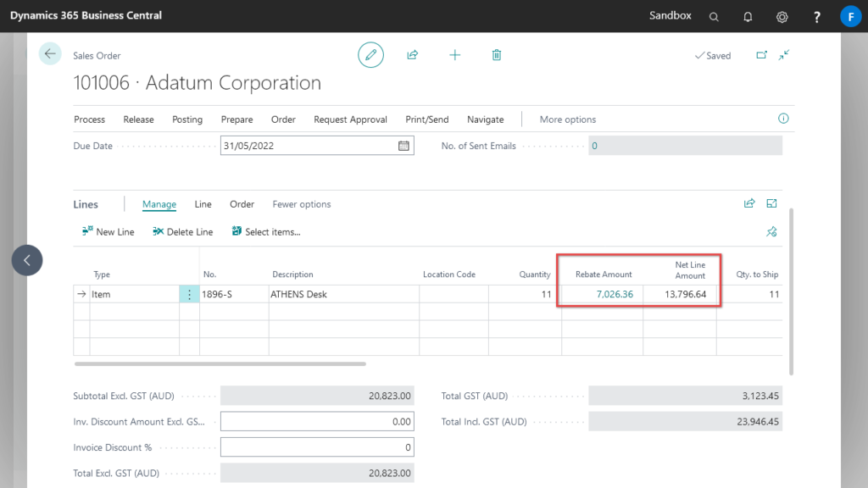Click the Quantity column header
Viewport: 868px width, 488px height.
[534, 274]
